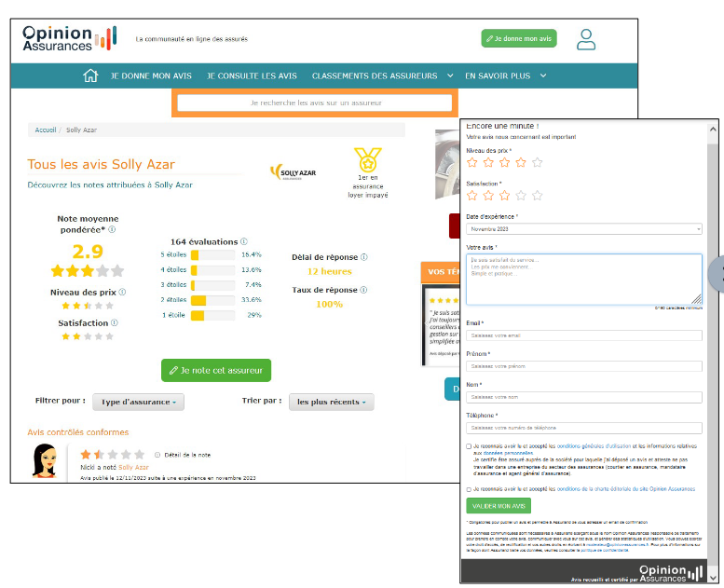This screenshot has width=724, height=588.
Task: Focus the Votre avis text area
Action: (583, 279)
